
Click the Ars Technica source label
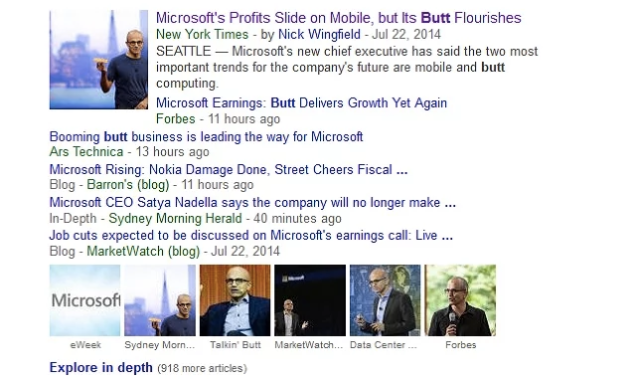[x=86, y=152]
